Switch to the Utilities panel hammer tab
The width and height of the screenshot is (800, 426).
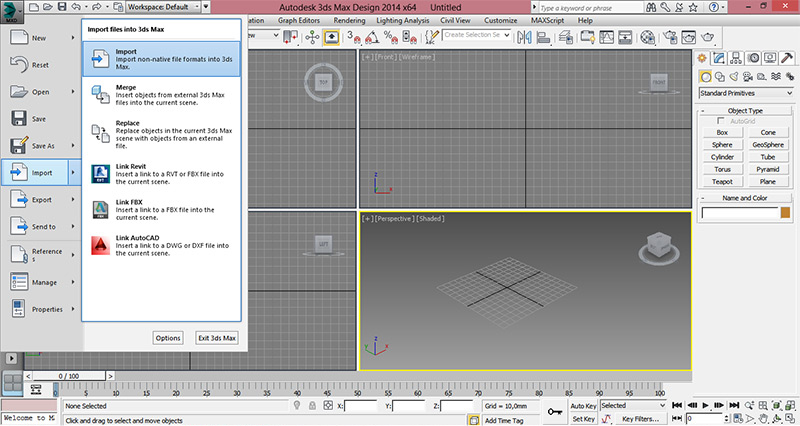point(786,58)
